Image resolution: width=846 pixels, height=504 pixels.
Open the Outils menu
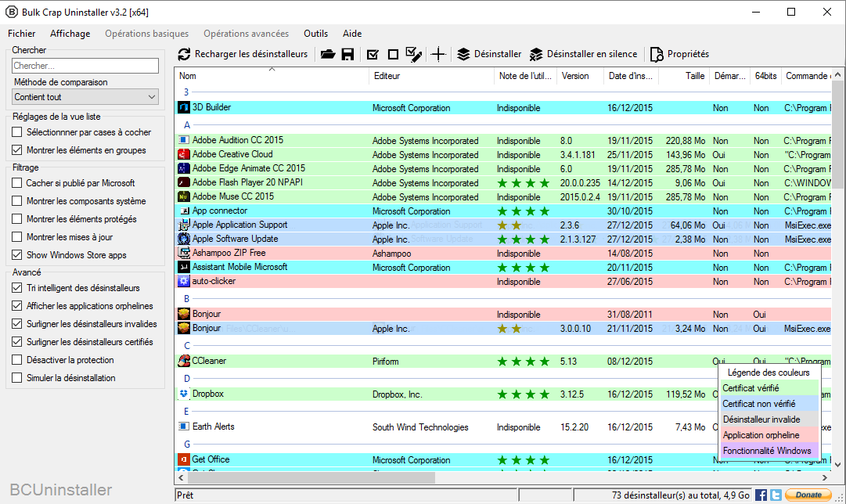click(x=315, y=34)
